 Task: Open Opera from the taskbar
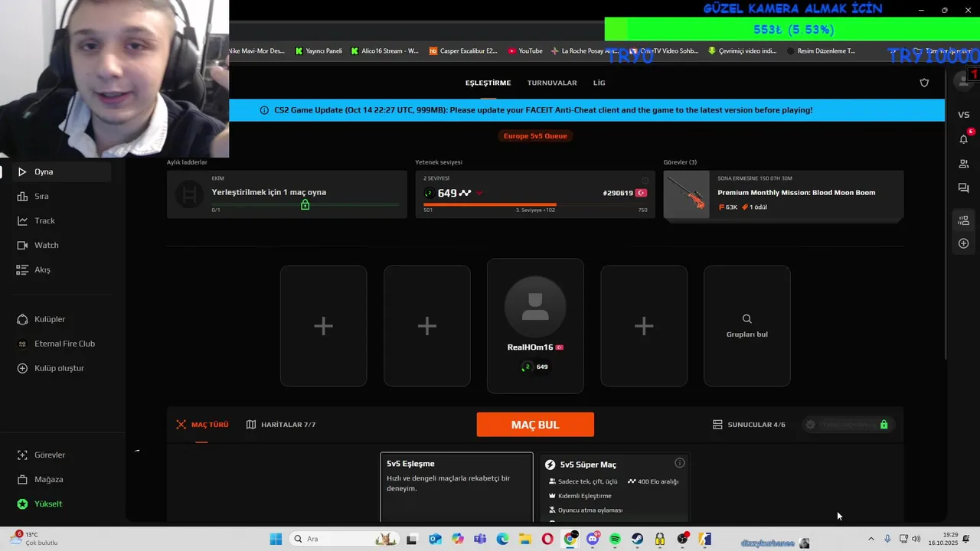point(547,539)
